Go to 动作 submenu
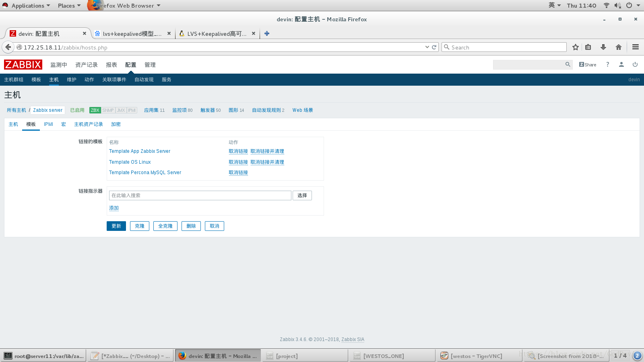Image resolution: width=644 pixels, height=362 pixels. click(x=89, y=80)
